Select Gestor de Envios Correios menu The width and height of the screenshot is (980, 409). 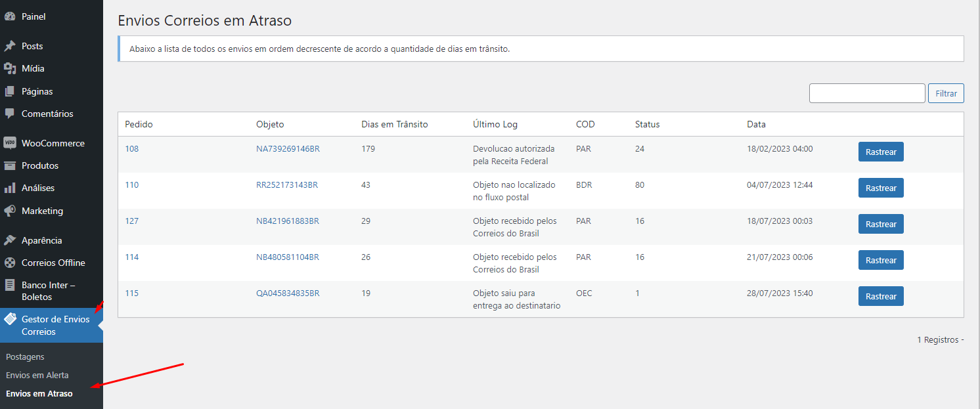[51, 325]
